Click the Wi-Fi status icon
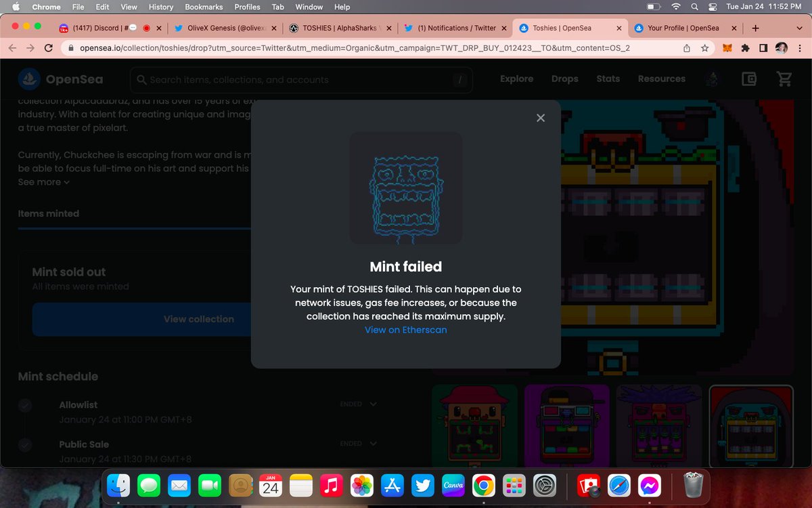The width and height of the screenshot is (812, 508). 675,7
